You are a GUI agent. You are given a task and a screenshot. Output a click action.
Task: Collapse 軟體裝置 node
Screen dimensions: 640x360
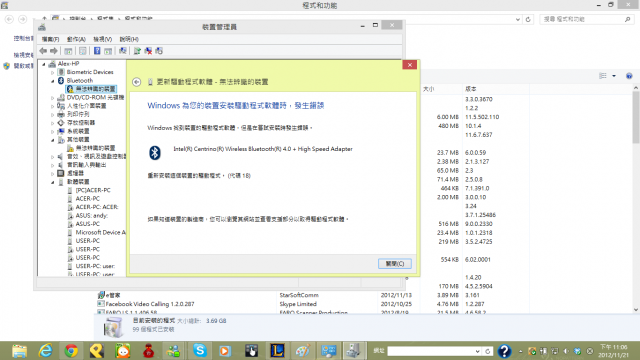coord(52,182)
